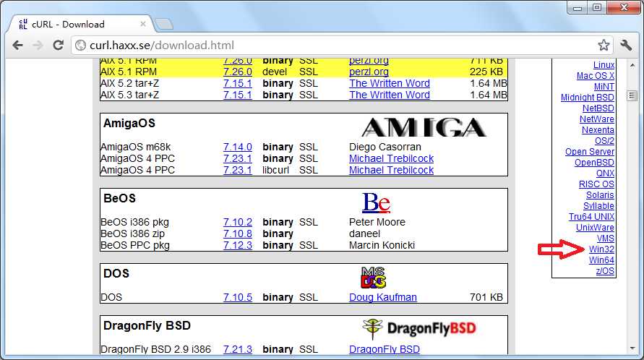Image resolution: width=644 pixels, height=360 pixels.
Task: Open Linux link in sidebar
Action: point(604,65)
